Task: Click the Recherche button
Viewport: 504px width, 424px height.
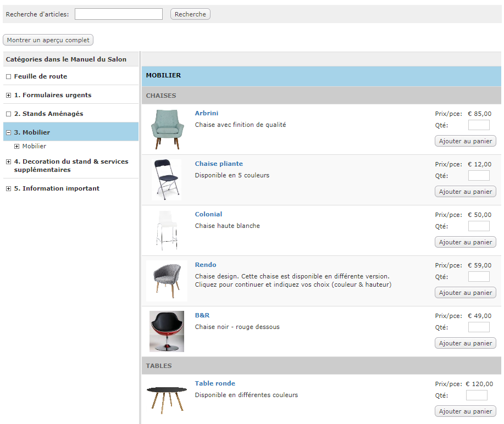Action: point(190,14)
